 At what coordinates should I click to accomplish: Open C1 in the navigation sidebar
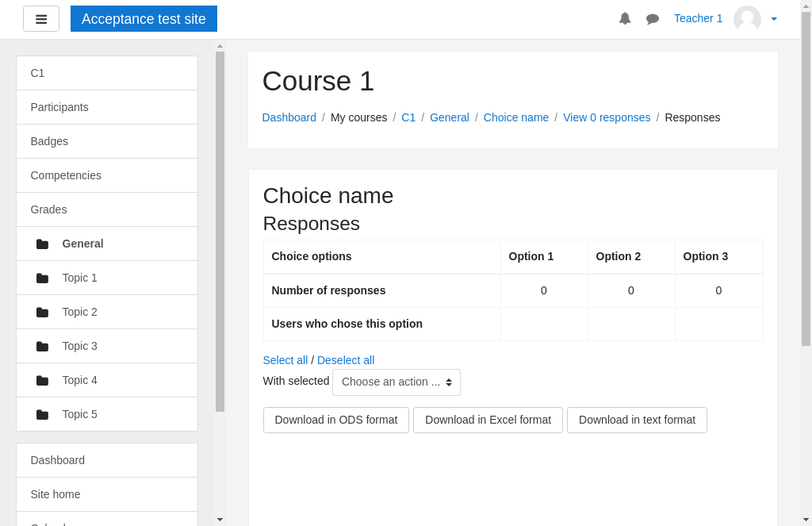pyautogui.click(x=107, y=73)
